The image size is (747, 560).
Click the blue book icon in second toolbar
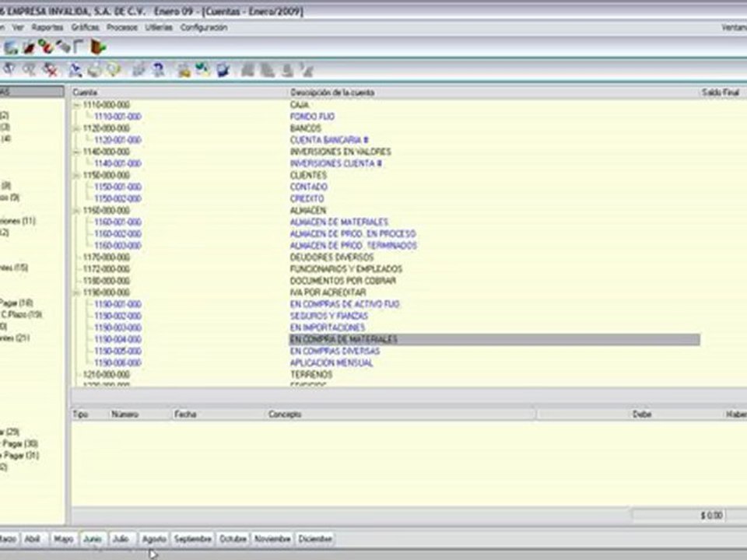click(x=223, y=70)
